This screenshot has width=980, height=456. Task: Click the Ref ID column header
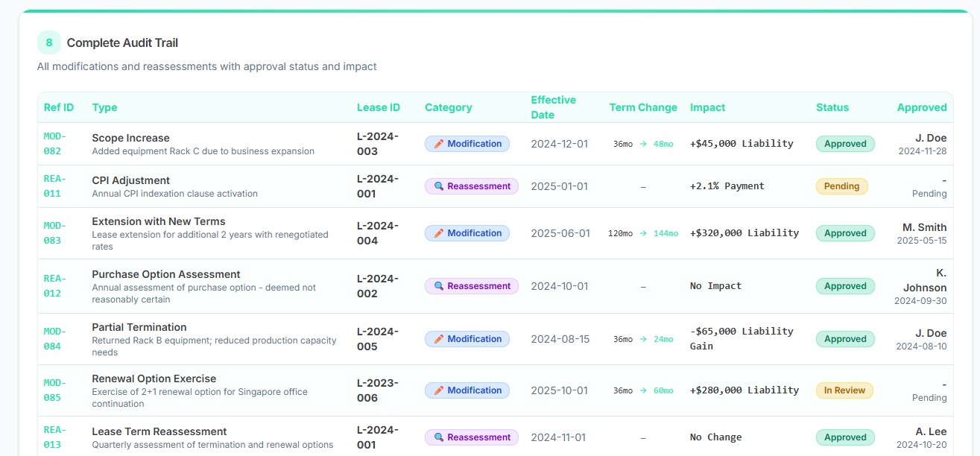coord(59,107)
